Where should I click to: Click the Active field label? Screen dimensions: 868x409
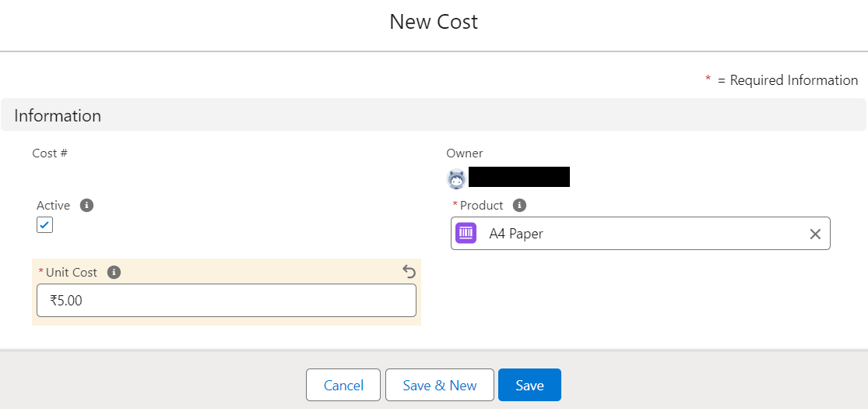point(53,206)
